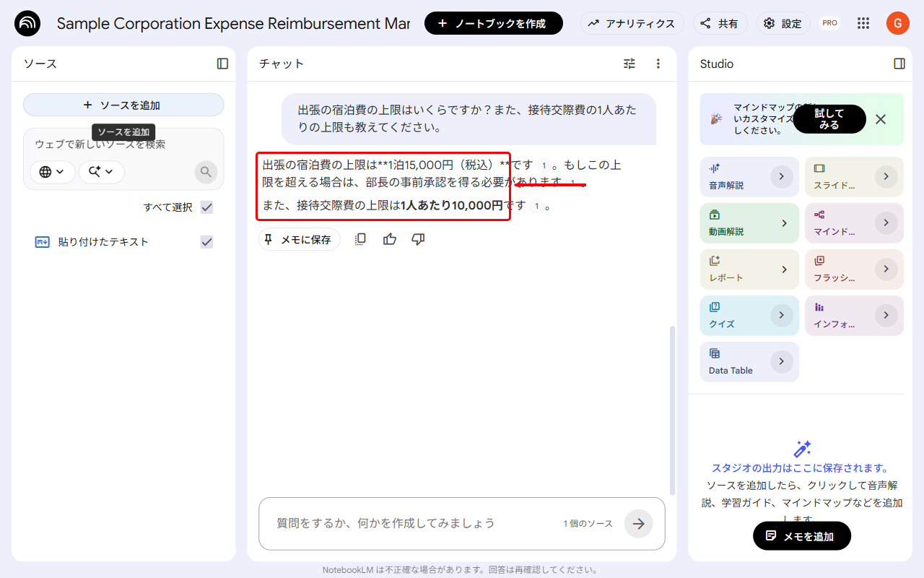Viewport: 924px width, 578px height.
Task: Click メモを追加 button
Action: pos(802,536)
